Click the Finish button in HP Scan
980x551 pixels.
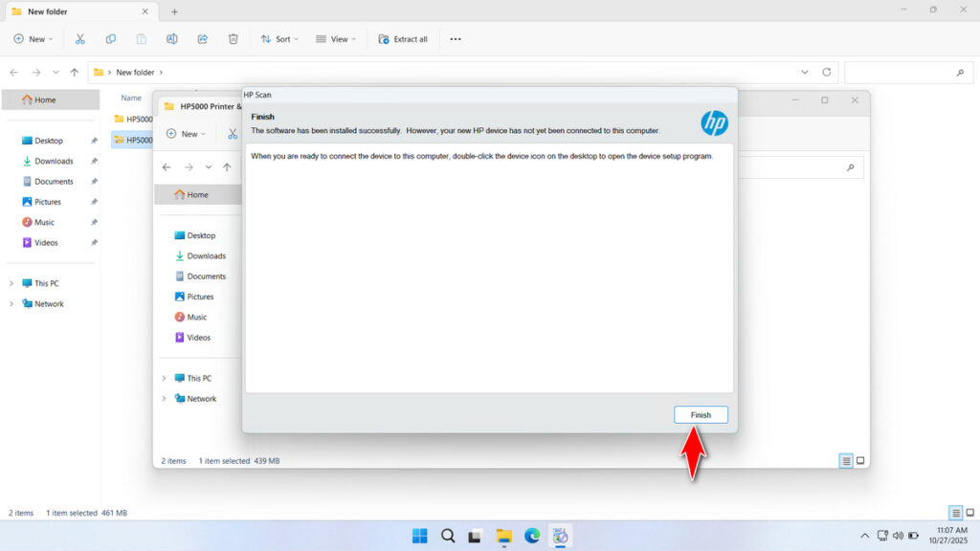[701, 414]
